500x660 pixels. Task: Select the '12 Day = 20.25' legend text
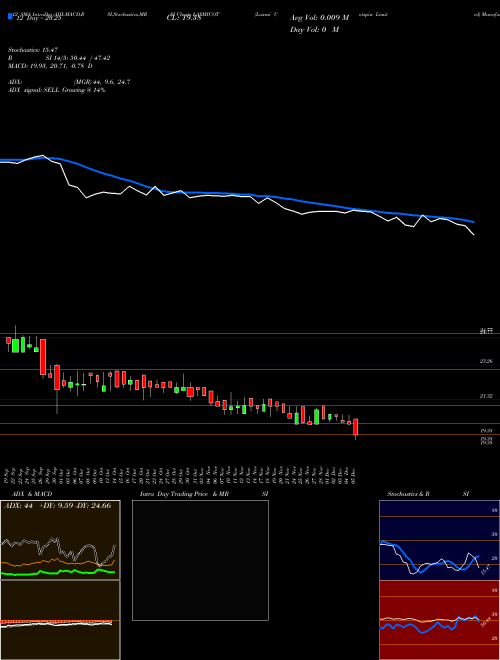(x=37, y=19)
